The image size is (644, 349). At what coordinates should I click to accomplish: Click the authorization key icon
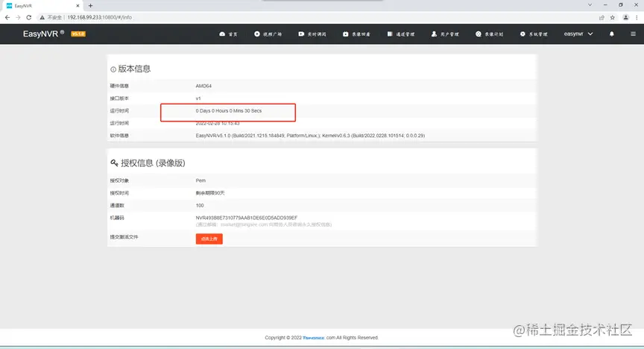coord(114,163)
